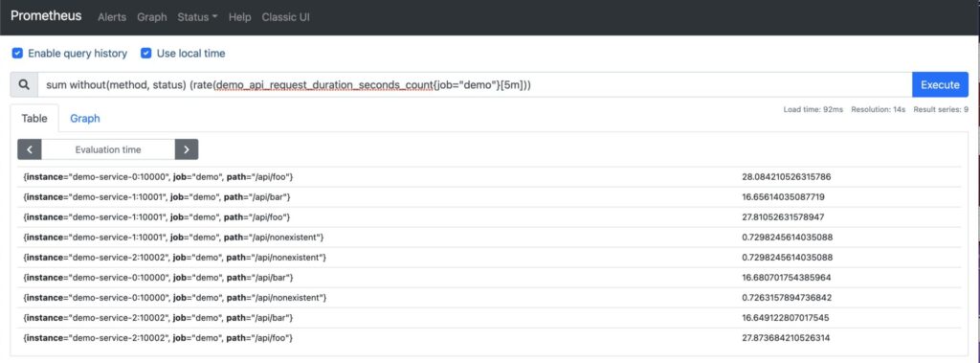
Task: Select the demo-service-1:10001 /api/nonexistent series
Action: point(174,238)
